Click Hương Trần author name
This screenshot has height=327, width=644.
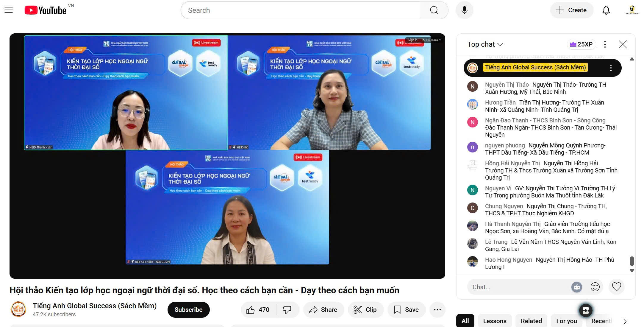(x=500, y=102)
